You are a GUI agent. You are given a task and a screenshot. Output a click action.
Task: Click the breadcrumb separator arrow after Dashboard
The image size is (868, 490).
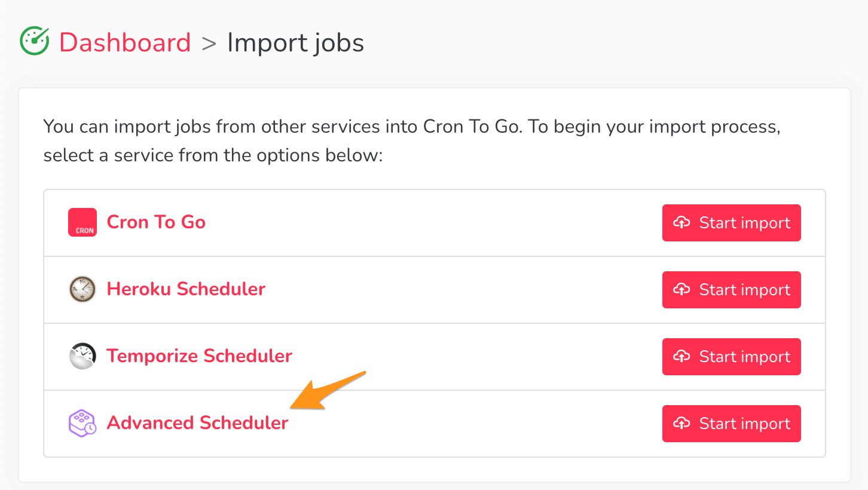pos(209,44)
